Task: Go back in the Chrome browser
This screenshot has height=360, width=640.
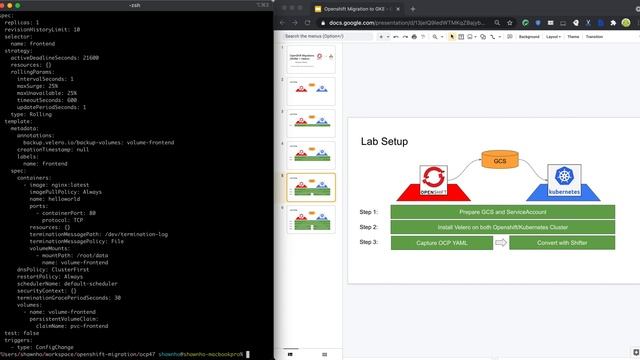Action: (x=282, y=23)
